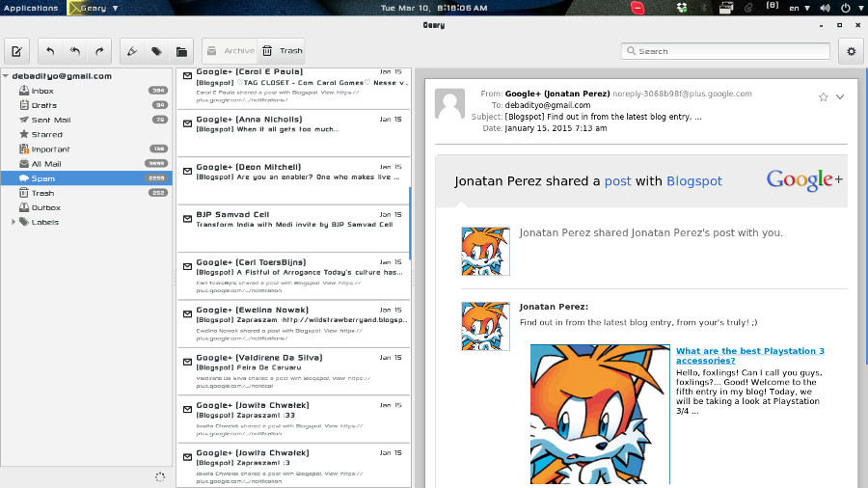
Task: Open 'What are the best Playstation 3 accessories?' link
Action: pos(750,355)
